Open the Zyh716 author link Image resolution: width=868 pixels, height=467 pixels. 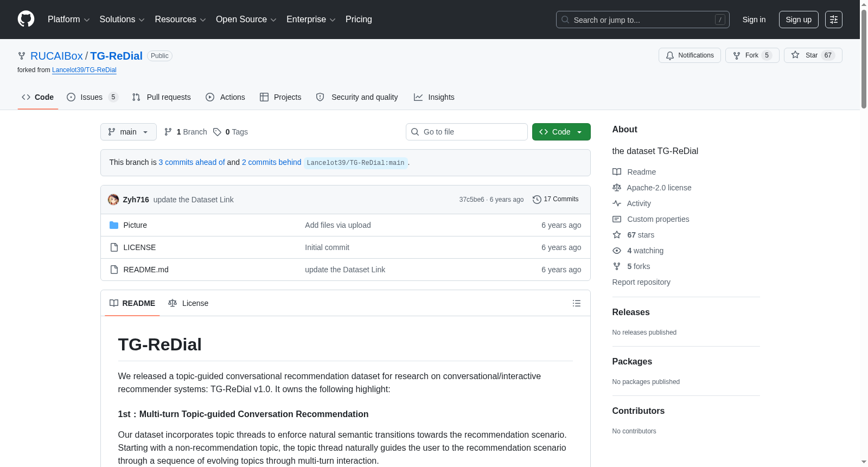(x=136, y=200)
